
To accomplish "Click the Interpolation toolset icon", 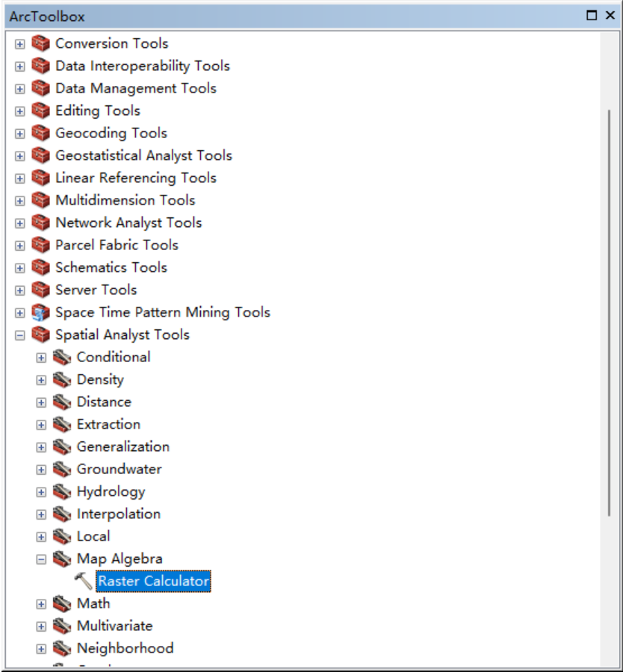I will tap(62, 514).
